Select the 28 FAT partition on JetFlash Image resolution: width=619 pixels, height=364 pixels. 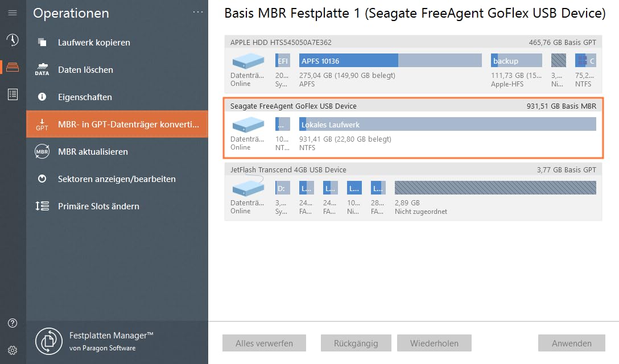pyautogui.click(x=378, y=188)
